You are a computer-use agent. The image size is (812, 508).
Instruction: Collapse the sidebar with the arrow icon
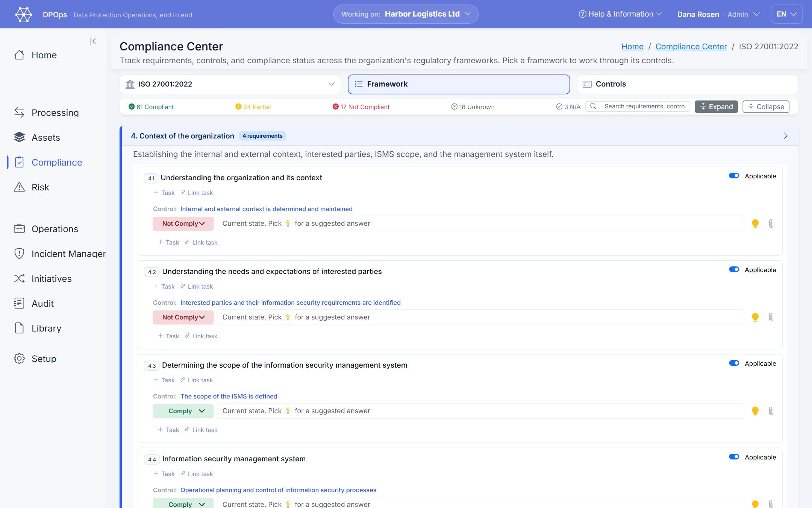[x=93, y=41]
